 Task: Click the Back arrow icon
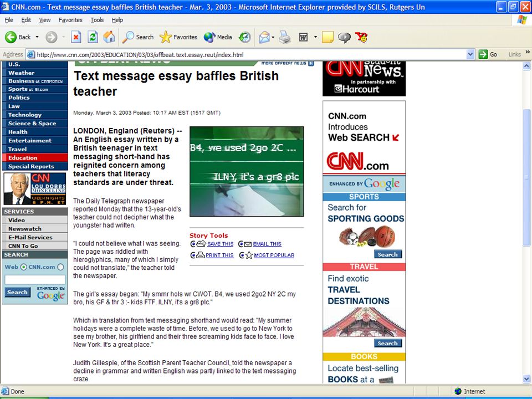click(x=11, y=37)
